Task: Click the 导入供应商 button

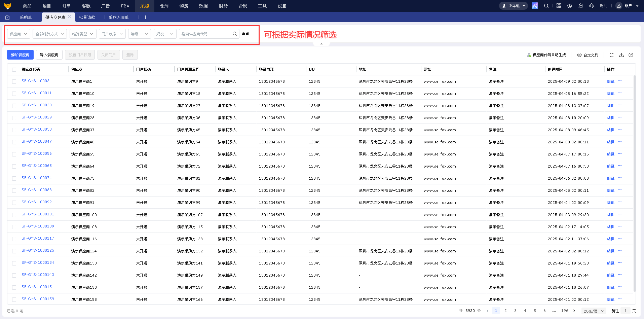Action: click(49, 55)
